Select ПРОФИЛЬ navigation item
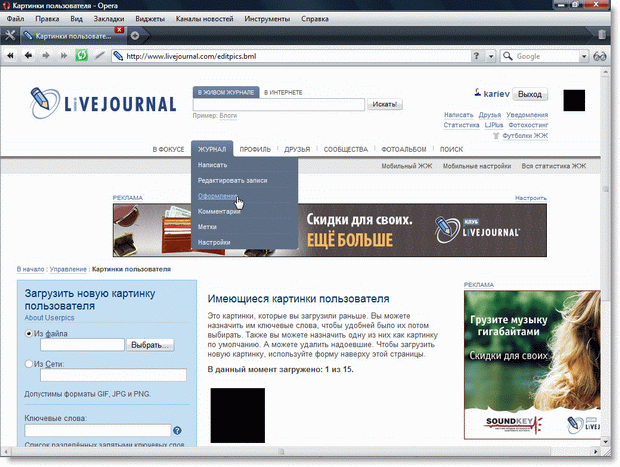Image resolution: width=620 pixels, height=467 pixels. (255, 149)
